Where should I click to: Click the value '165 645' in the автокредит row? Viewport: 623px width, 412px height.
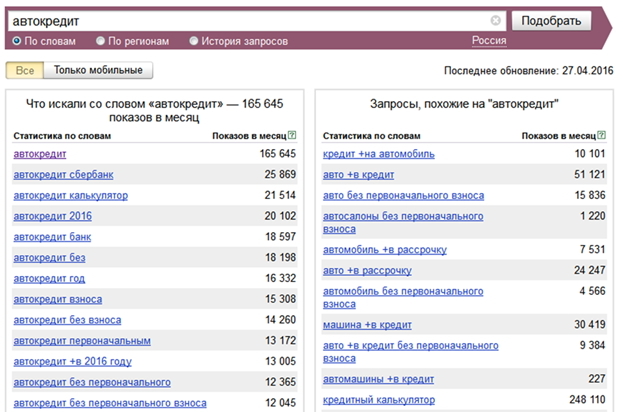[x=278, y=154]
